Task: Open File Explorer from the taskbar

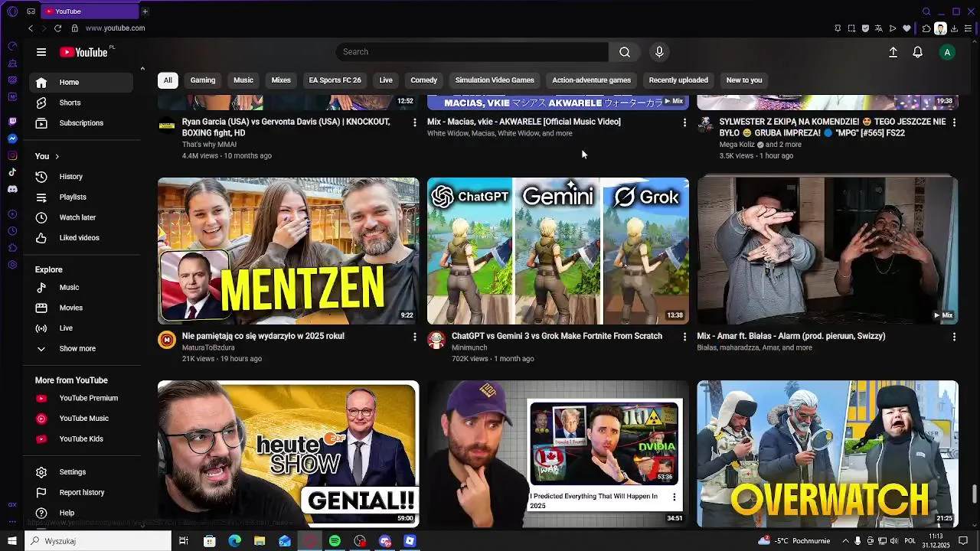Action: point(260,541)
